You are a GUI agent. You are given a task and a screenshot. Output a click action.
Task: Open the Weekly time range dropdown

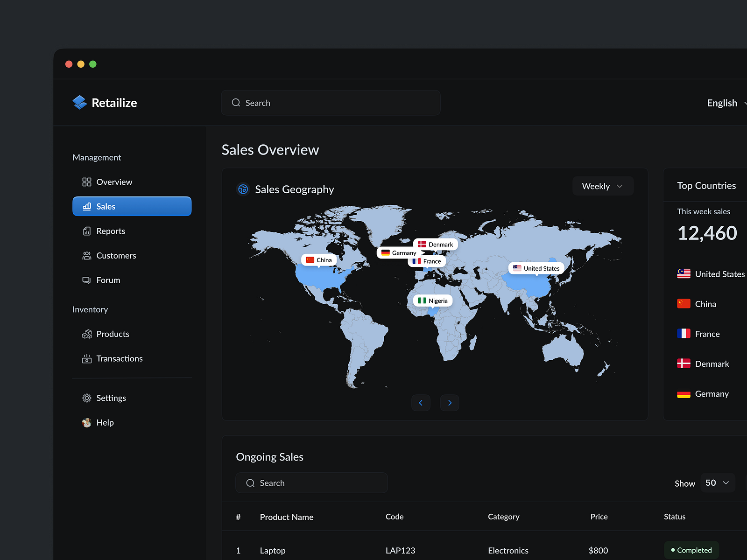(x=602, y=186)
